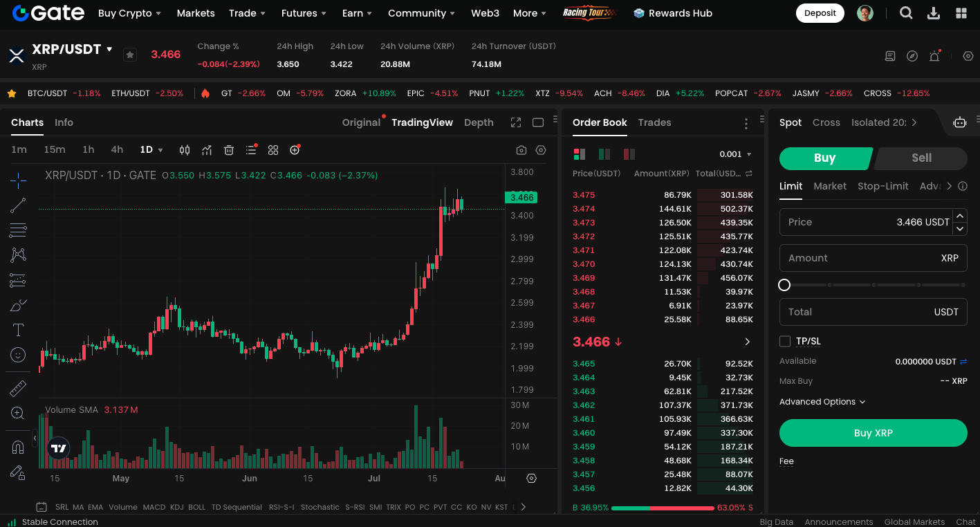The height and width of the screenshot is (527, 980).
Task: Select the Market order tab
Action: [830, 186]
